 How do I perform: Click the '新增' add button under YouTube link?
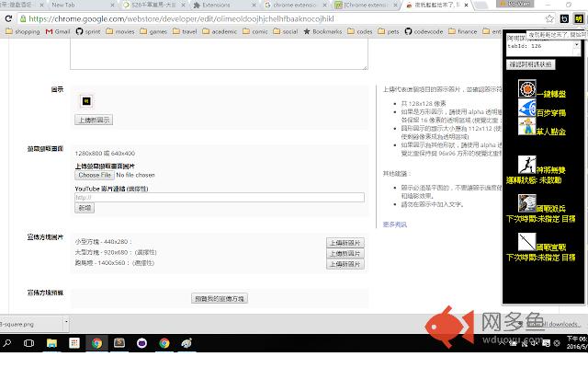click(x=85, y=208)
